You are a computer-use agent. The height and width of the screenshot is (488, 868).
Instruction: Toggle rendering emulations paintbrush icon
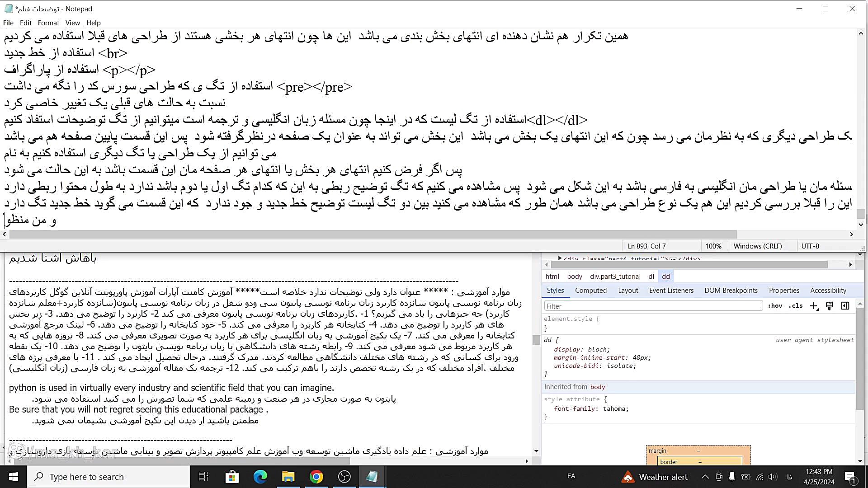coord(829,306)
